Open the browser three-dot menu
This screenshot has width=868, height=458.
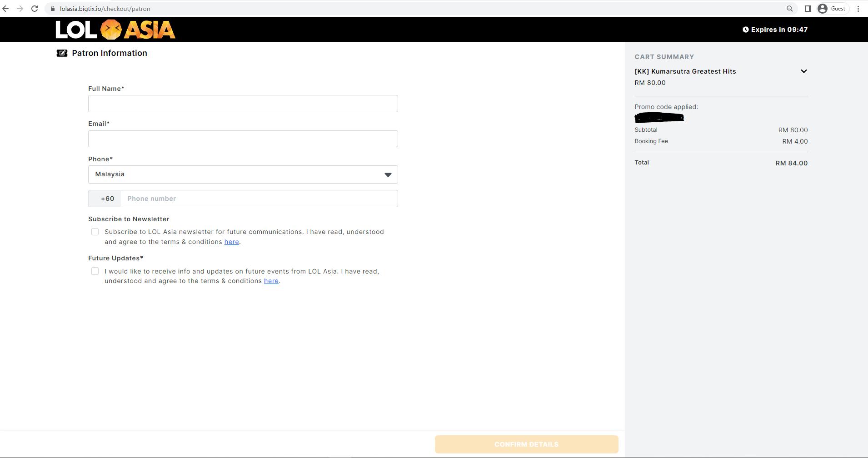(858, 9)
